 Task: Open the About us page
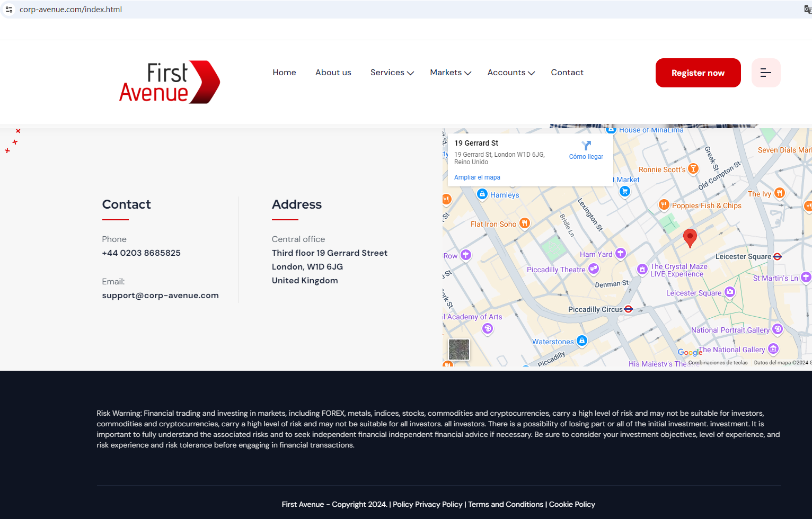pos(333,73)
